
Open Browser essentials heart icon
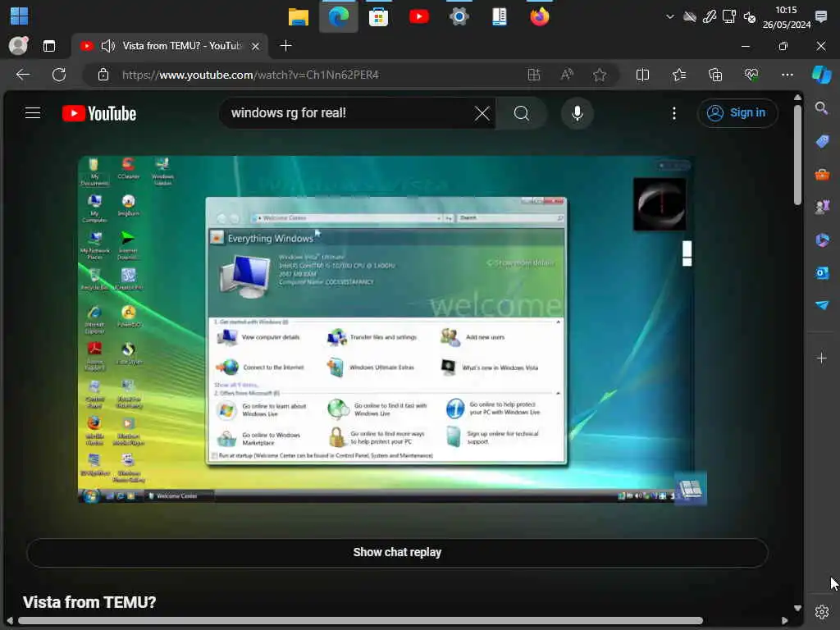tap(751, 75)
